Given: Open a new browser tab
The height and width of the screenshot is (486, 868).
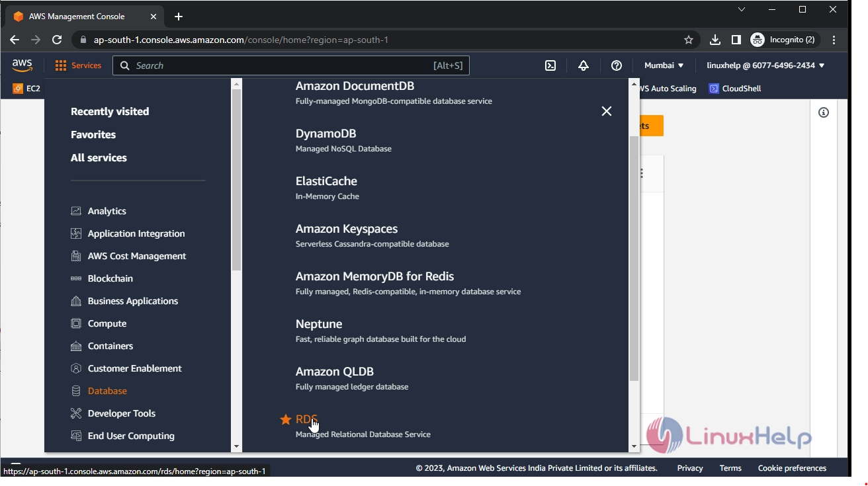Looking at the screenshot, I should pyautogui.click(x=178, y=17).
